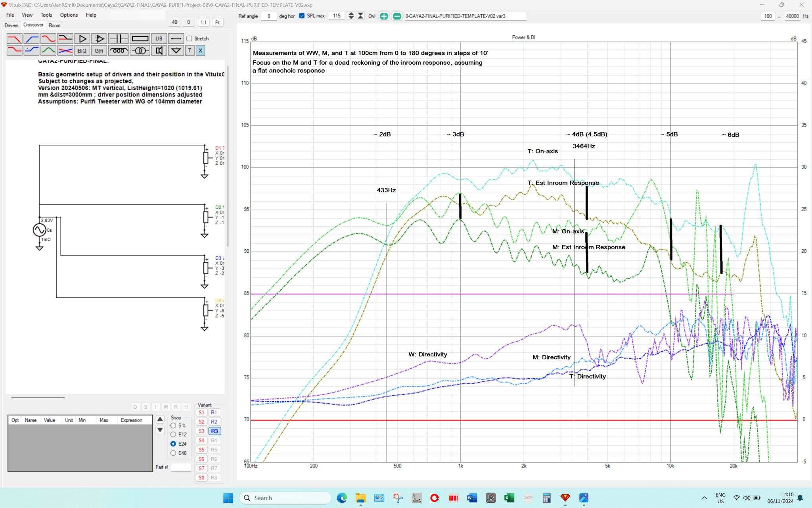Adjust SPL max with the stepper arrows
The width and height of the screenshot is (812, 508).
(351, 16)
